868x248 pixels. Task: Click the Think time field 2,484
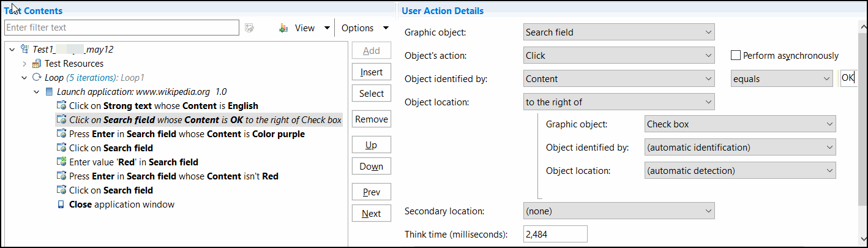pyautogui.click(x=556, y=234)
